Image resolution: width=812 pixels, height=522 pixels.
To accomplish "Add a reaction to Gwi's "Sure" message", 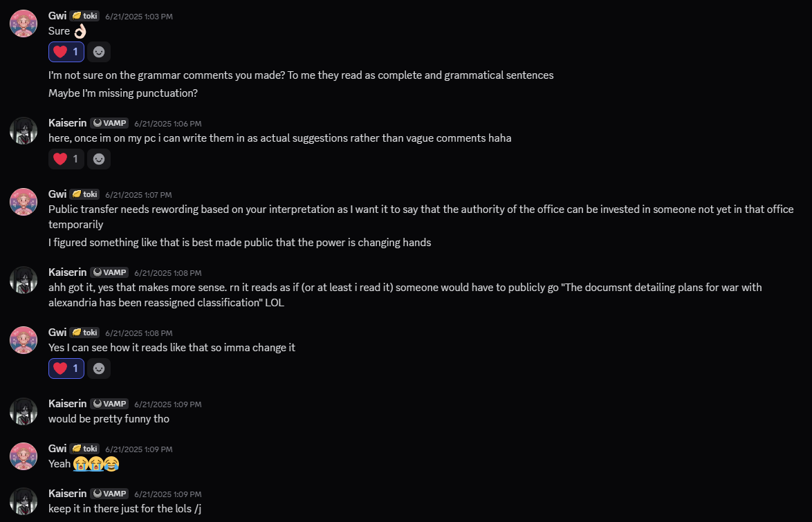I will tap(99, 52).
